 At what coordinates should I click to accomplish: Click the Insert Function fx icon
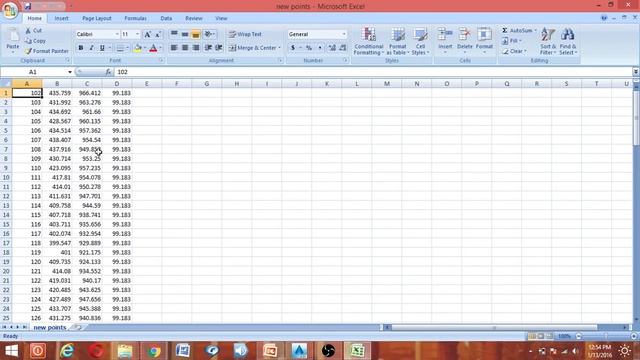(108, 72)
